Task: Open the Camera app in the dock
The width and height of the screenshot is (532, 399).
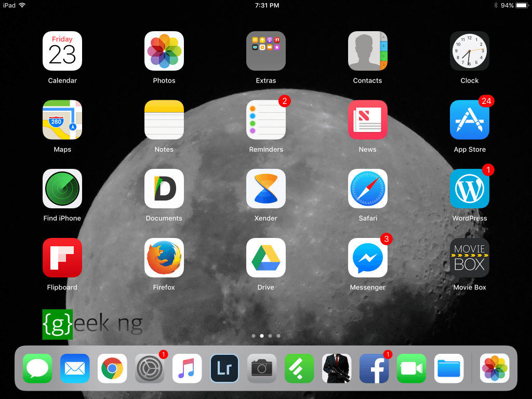Action: point(262,368)
